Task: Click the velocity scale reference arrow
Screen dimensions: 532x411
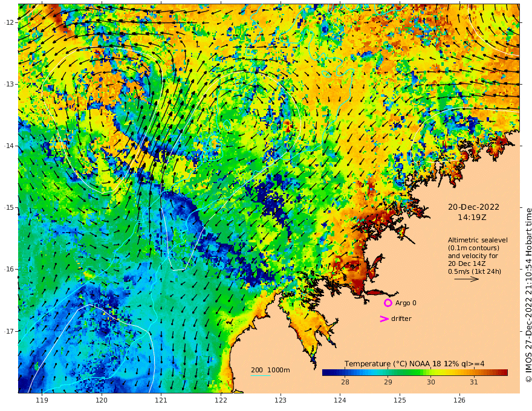Action: 467,279
